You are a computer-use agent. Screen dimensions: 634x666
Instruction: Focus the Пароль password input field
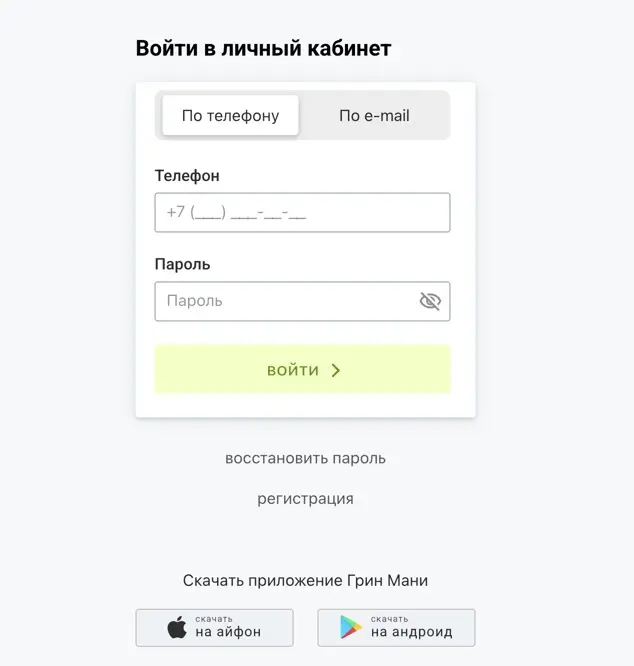(x=285, y=301)
